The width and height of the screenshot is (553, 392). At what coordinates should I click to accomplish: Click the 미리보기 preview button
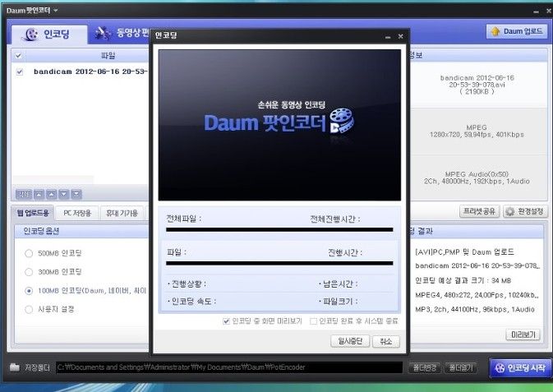click(523, 334)
